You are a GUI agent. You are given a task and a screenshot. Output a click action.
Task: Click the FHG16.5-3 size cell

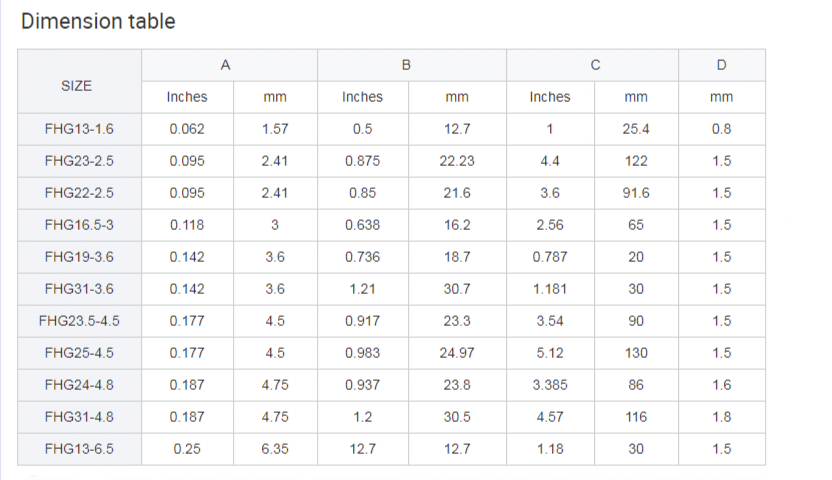click(x=80, y=225)
